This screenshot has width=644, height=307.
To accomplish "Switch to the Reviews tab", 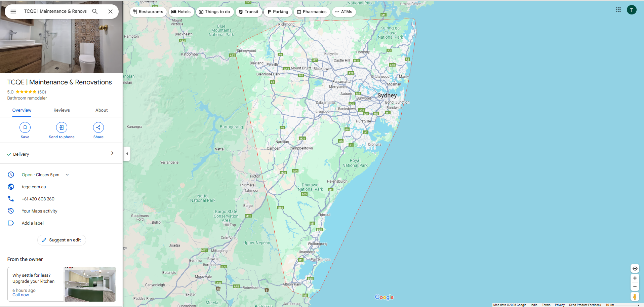I will click(x=62, y=110).
